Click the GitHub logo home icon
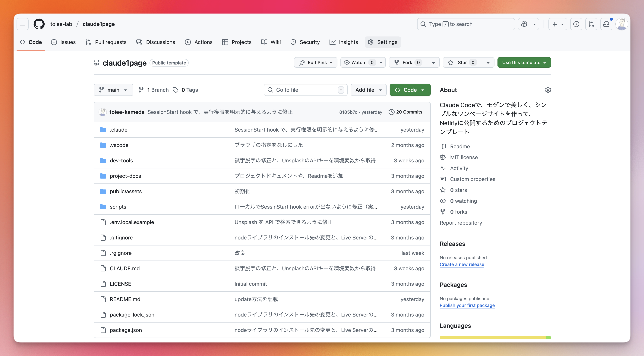 (39, 24)
